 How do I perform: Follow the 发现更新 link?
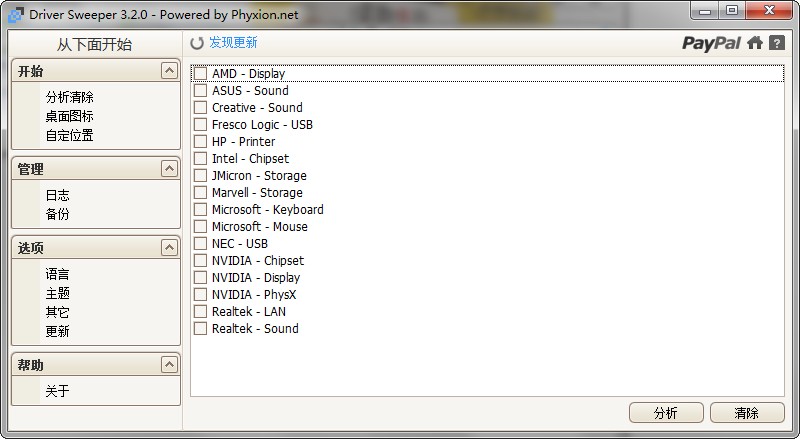(233, 43)
